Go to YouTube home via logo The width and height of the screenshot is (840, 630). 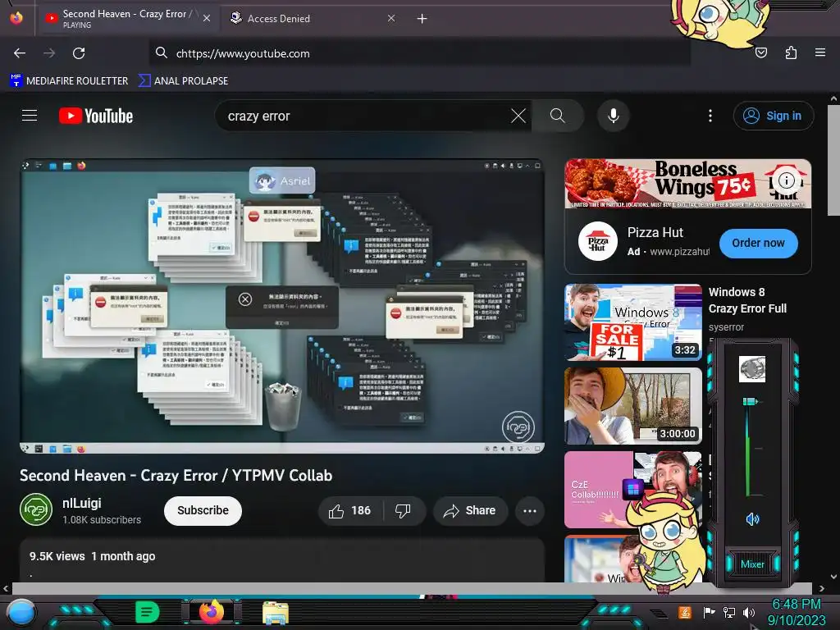pyautogui.click(x=96, y=116)
